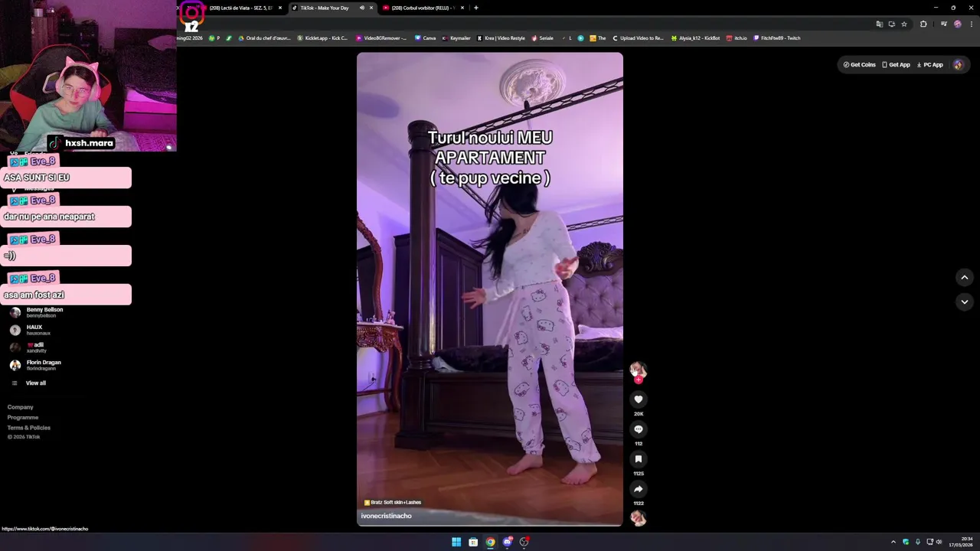Viewport: 980px width, 551px height.
Task: Click Get App in the TikTok header
Action: coord(896,65)
